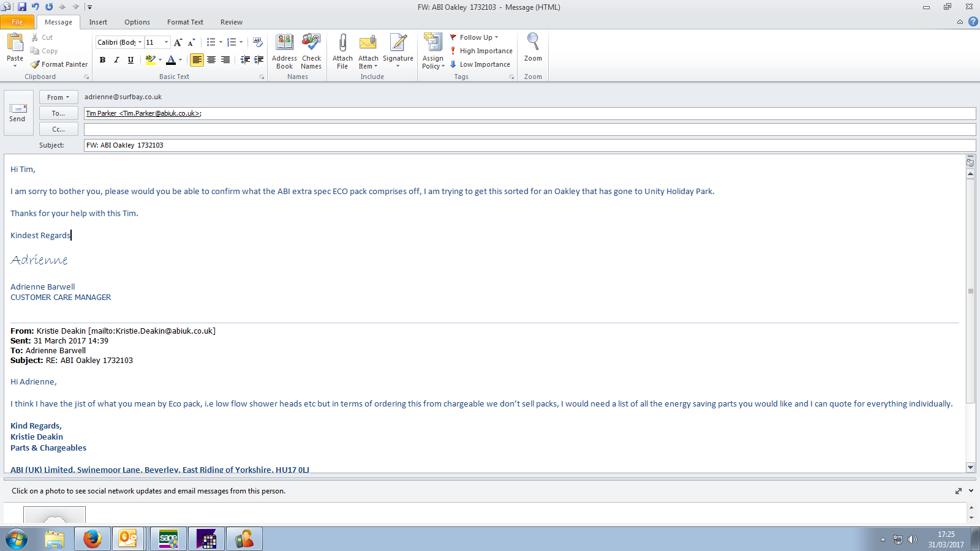This screenshot has width=980, height=551.
Task: Open the File tab
Action: click(17, 22)
